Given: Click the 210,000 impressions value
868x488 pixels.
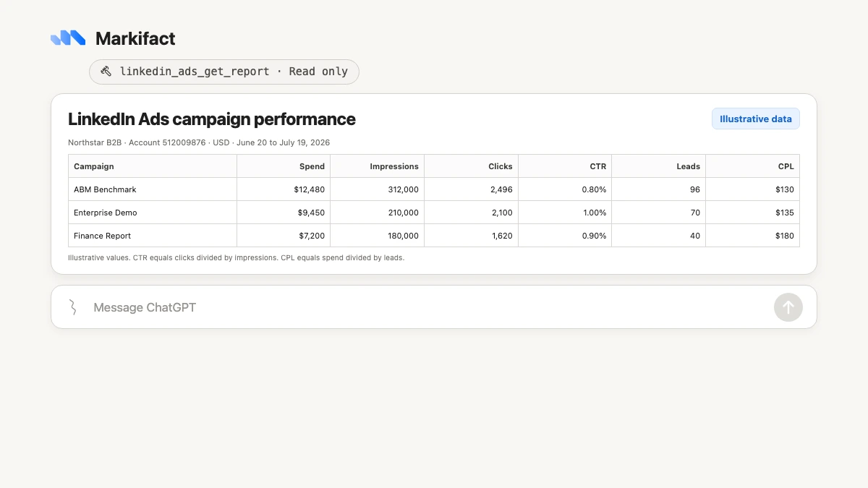Looking at the screenshot, I should point(404,213).
